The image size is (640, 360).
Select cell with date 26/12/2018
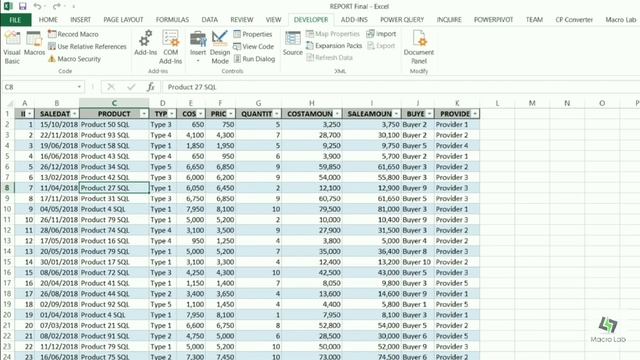57,167
